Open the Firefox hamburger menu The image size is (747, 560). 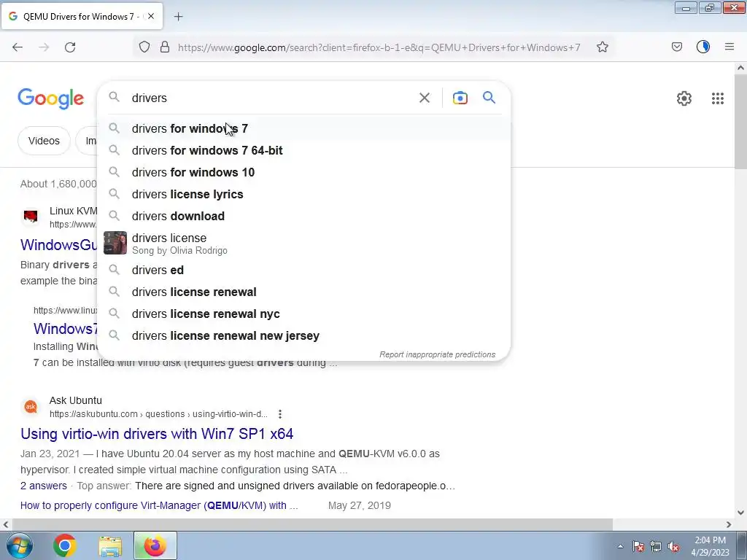729,47
